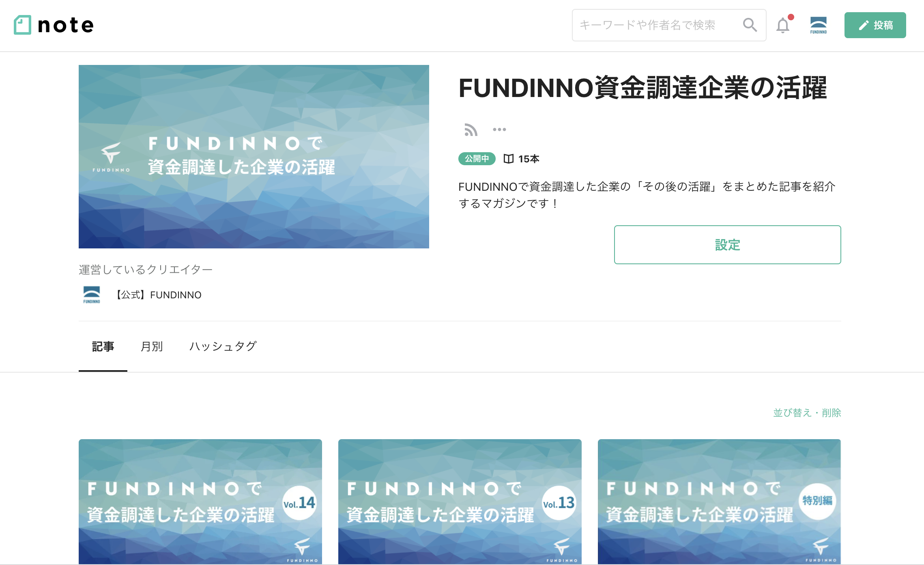
Task: Select the 記事 tab
Action: 103,346
